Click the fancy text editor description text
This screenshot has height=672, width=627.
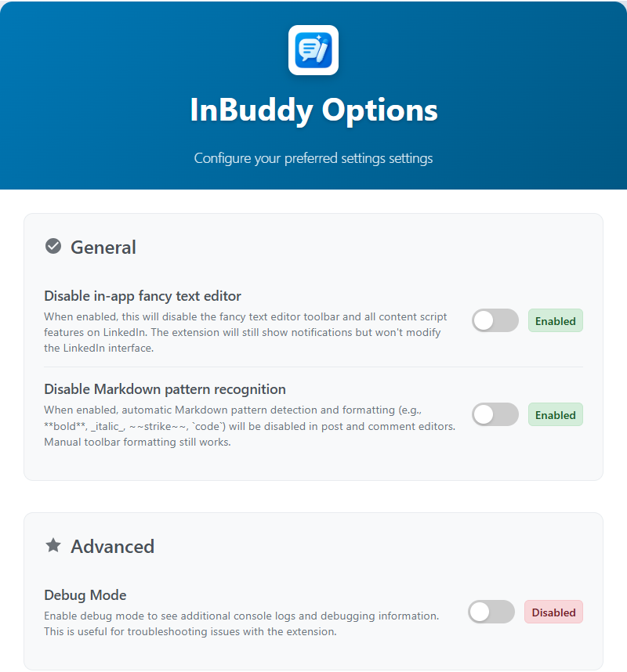click(245, 332)
